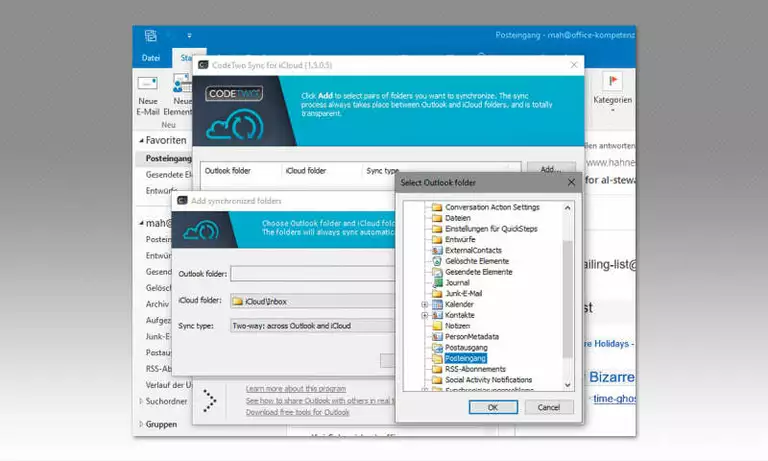
Task: Click the ExternalContacts folder icon
Action: point(437,250)
